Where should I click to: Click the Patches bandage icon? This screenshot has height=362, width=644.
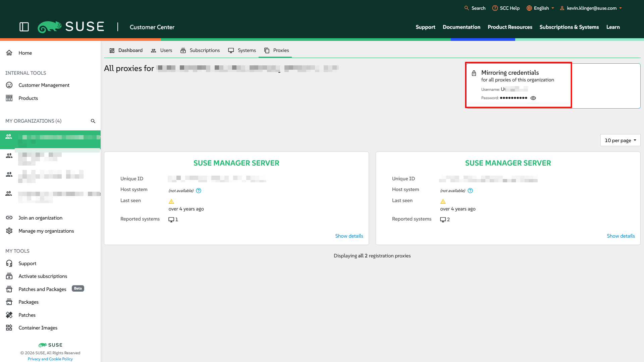pos(9,315)
